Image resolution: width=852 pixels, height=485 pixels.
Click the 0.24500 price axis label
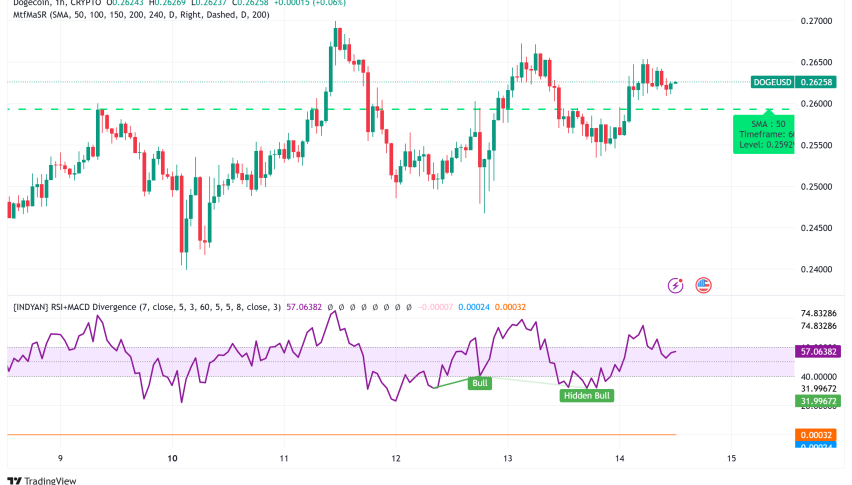click(x=816, y=228)
